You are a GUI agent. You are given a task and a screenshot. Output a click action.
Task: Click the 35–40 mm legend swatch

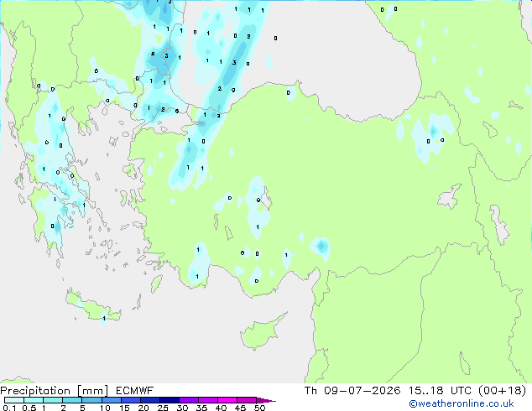pos(208,400)
